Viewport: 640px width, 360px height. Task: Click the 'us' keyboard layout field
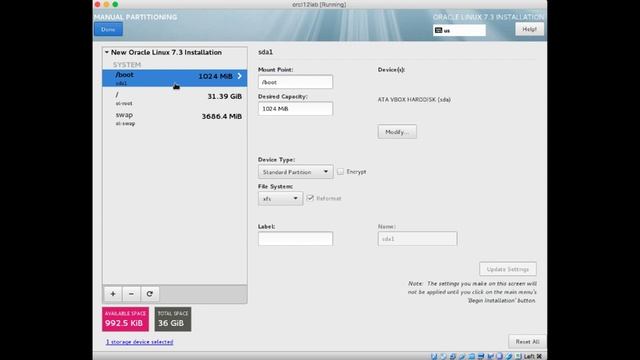[460, 31]
